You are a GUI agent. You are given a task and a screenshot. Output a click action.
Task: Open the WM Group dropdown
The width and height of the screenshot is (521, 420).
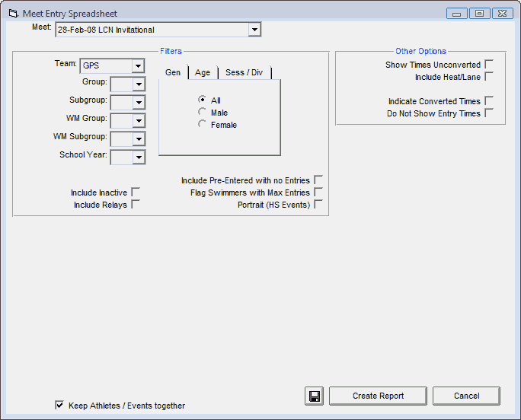coord(138,120)
